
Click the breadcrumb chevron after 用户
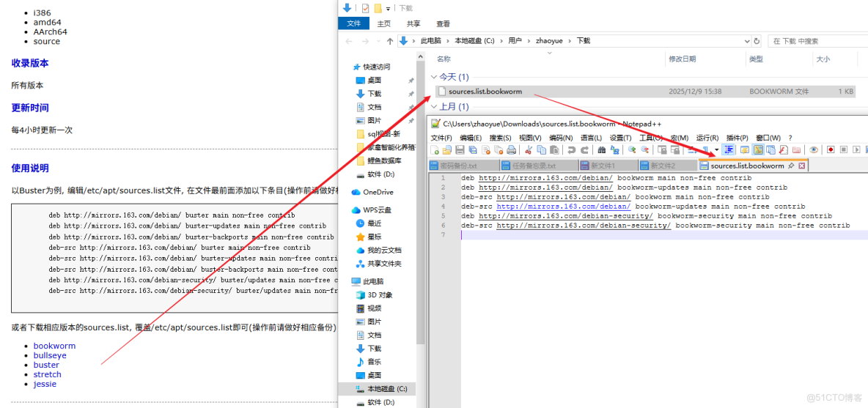click(x=529, y=41)
